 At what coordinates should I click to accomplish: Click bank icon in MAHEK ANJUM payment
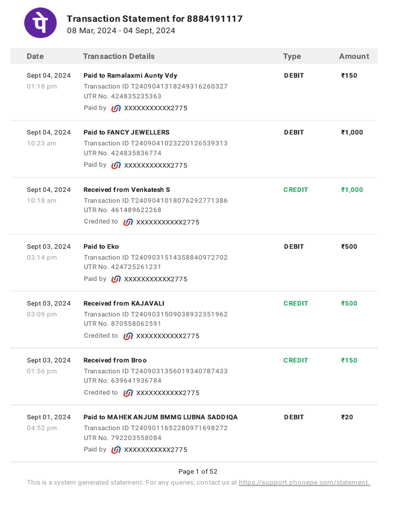116,450
